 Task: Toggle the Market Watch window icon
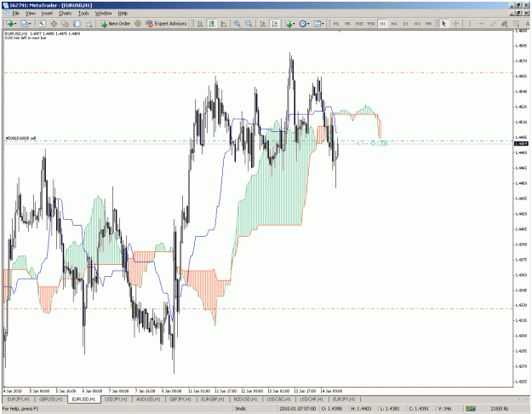tap(42, 24)
